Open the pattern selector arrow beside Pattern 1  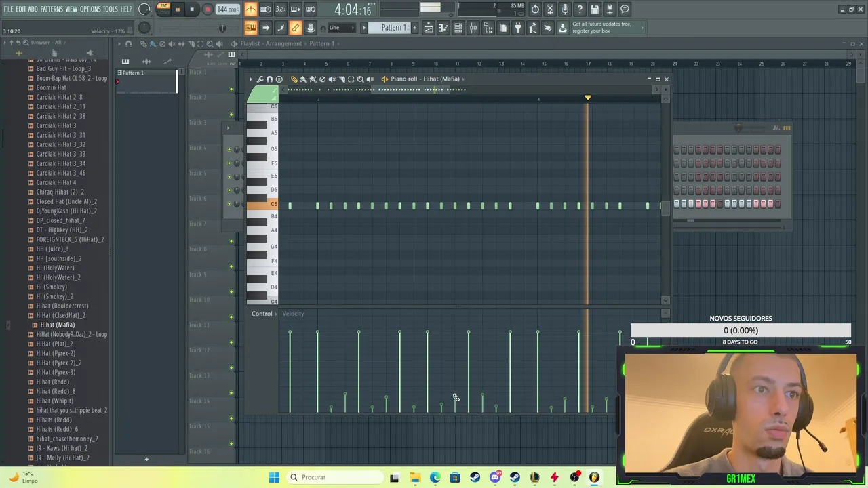363,28
